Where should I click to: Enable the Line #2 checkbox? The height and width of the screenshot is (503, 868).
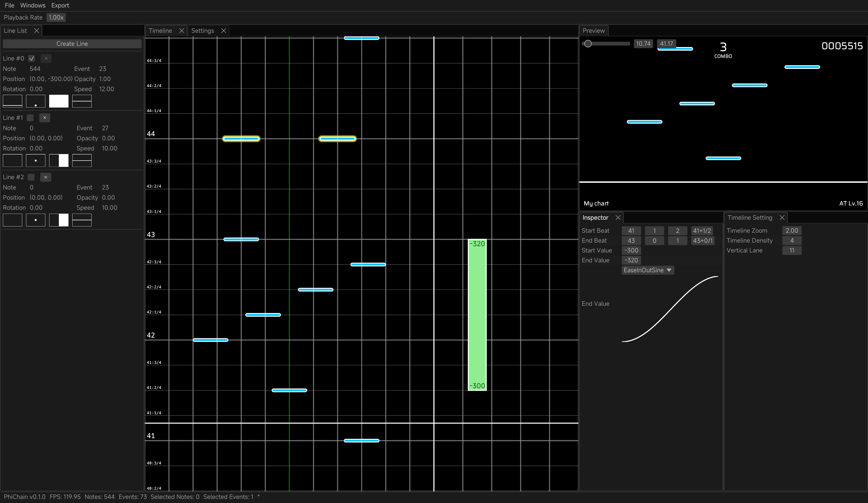coord(31,177)
